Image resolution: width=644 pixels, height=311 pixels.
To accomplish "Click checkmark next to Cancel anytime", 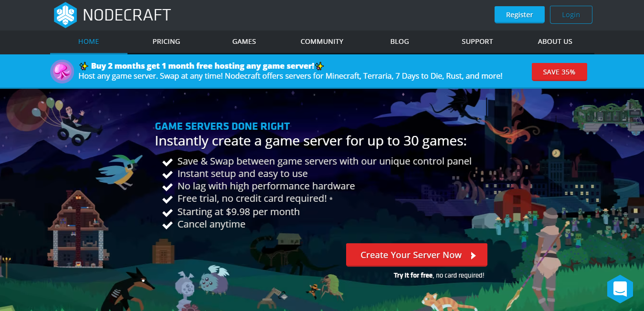I will 167,225.
